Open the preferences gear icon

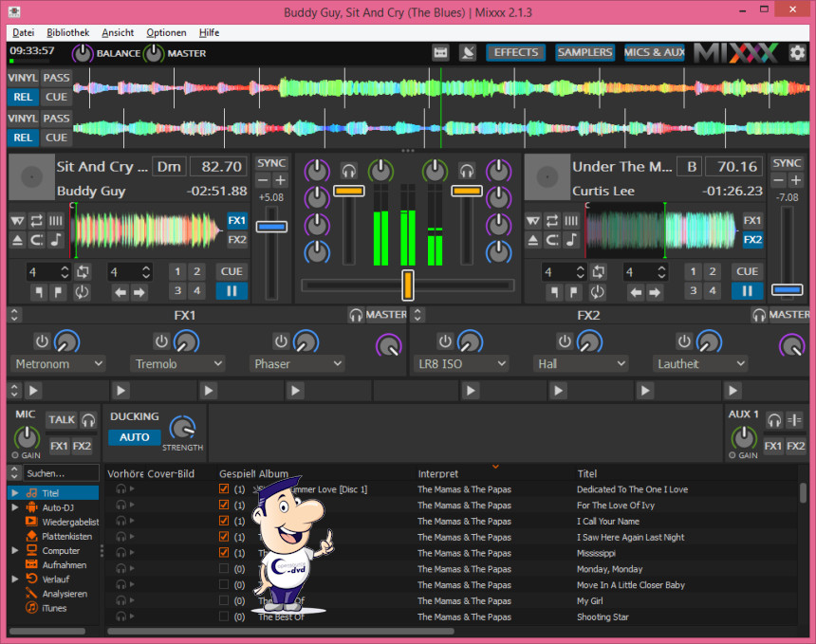(797, 52)
